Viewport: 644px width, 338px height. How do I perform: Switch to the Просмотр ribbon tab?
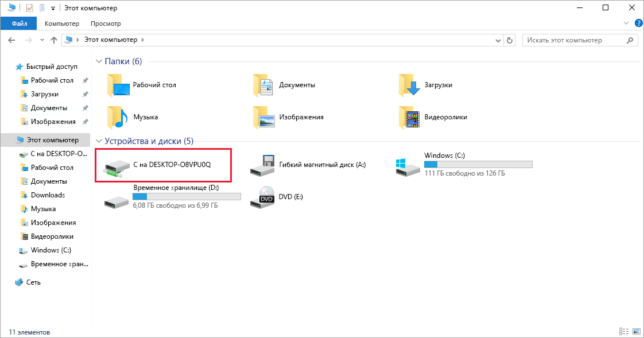[x=106, y=24]
